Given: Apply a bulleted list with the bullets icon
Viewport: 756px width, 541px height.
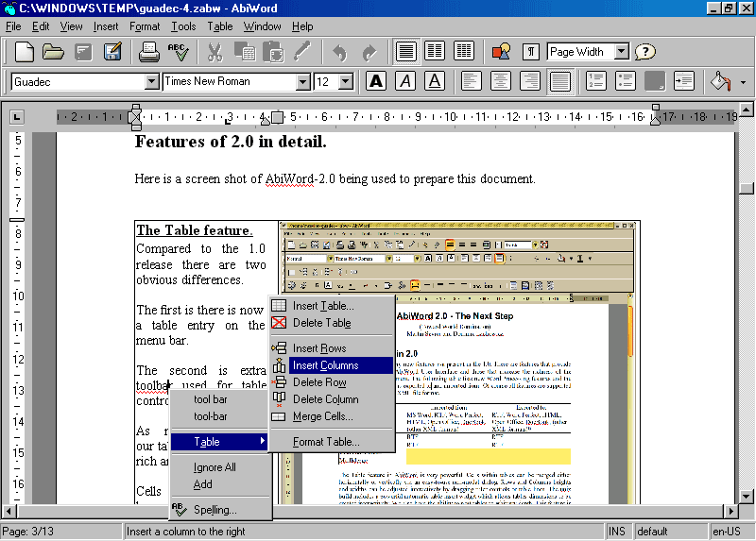Looking at the screenshot, I should (626, 81).
